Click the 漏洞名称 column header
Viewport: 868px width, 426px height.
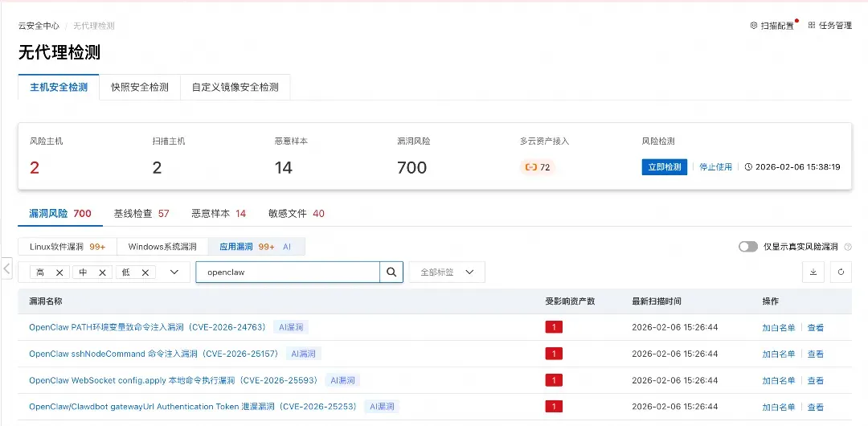[x=45, y=301]
